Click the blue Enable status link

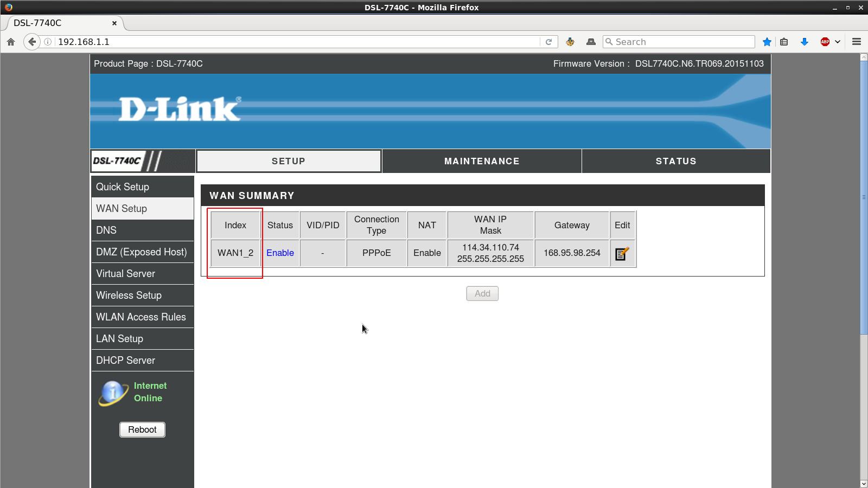280,253
